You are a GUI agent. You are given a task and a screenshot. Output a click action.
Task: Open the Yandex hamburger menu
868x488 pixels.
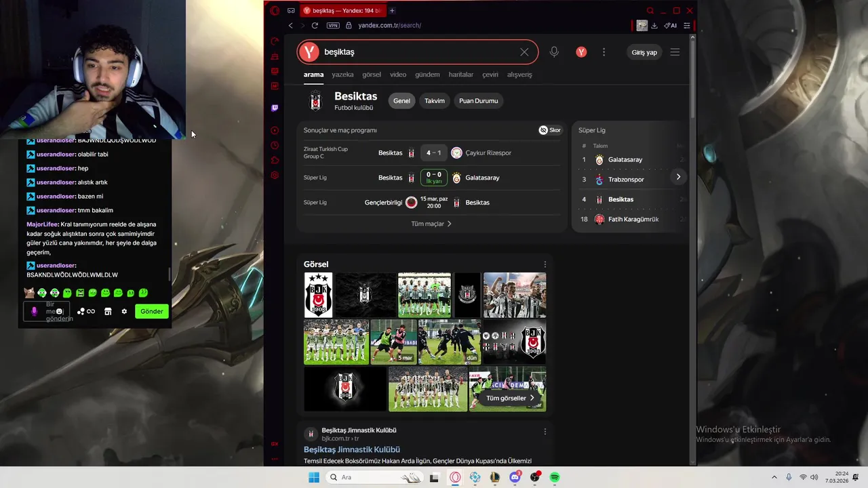[675, 52]
